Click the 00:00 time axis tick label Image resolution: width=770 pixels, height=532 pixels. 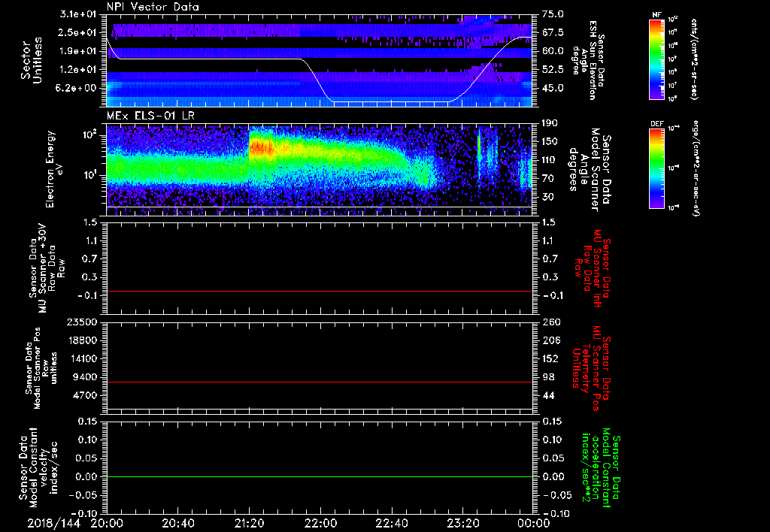point(533,523)
